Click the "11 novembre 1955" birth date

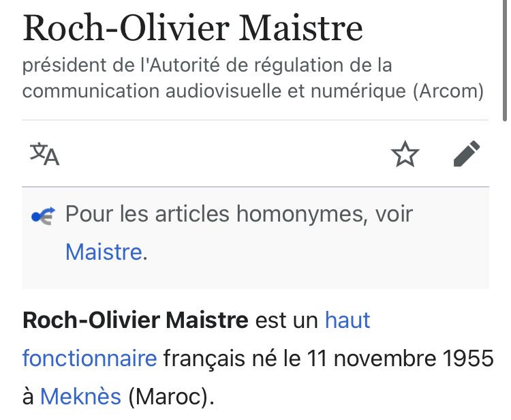click(x=399, y=358)
